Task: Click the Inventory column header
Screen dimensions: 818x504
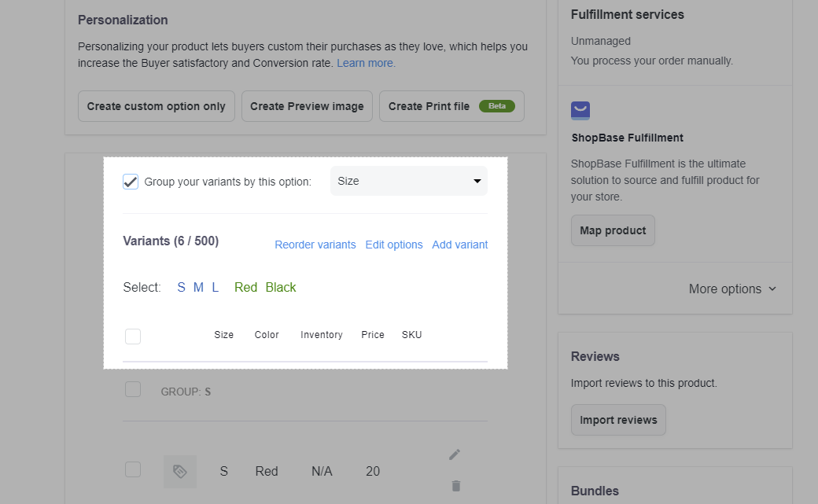Action: [x=322, y=335]
